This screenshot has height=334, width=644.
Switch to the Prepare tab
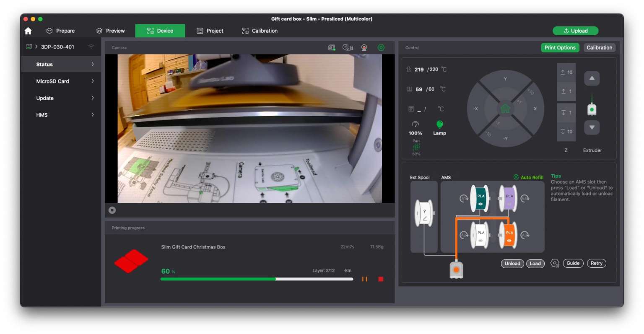tap(61, 31)
